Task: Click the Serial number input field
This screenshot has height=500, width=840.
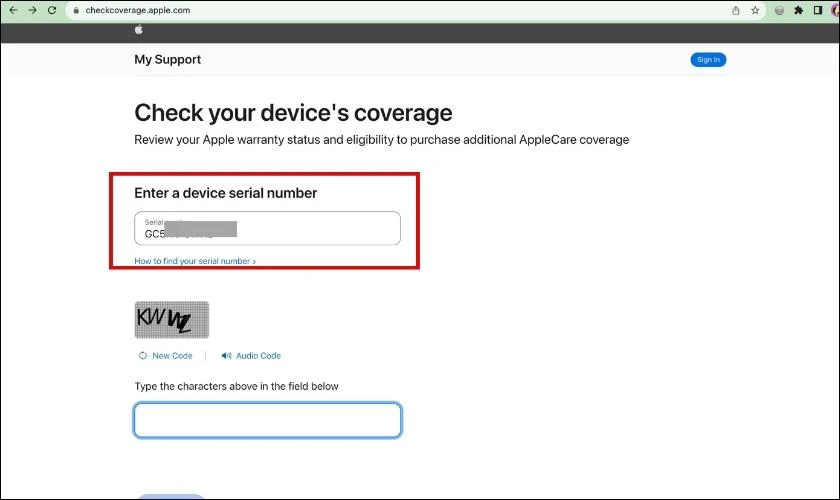Action: tap(267, 228)
